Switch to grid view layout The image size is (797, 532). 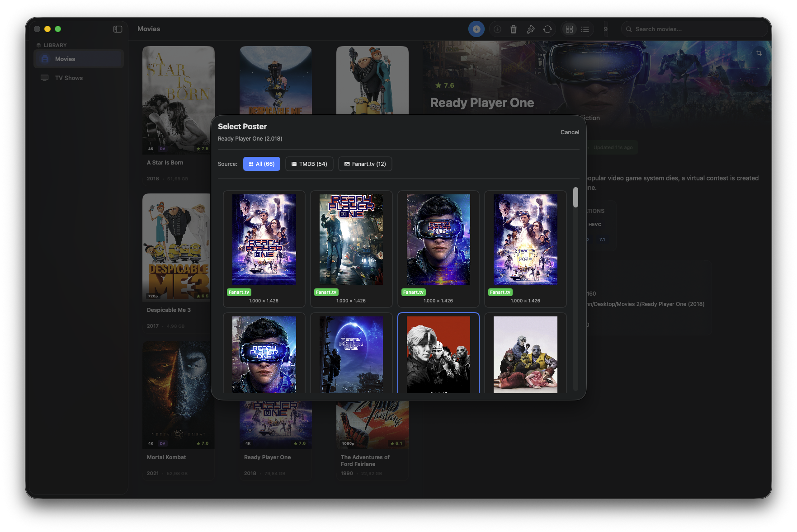(x=569, y=29)
